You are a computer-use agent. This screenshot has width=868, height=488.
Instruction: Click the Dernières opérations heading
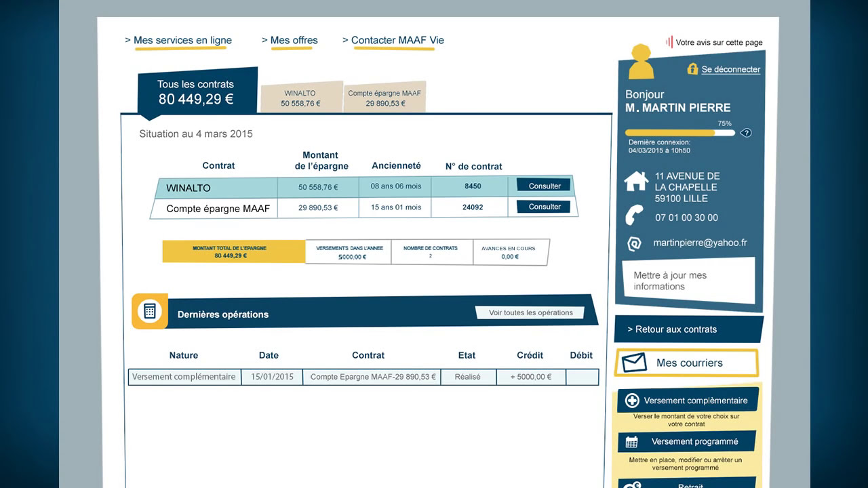point(223,314)
